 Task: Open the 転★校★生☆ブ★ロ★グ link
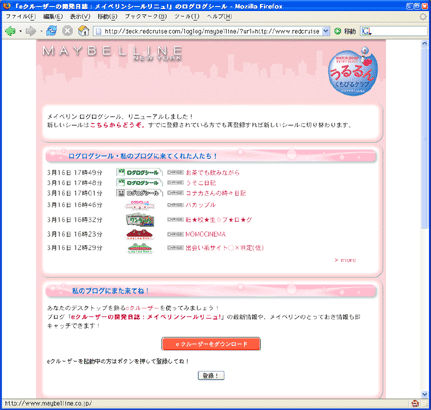click(x=219, y=220)
